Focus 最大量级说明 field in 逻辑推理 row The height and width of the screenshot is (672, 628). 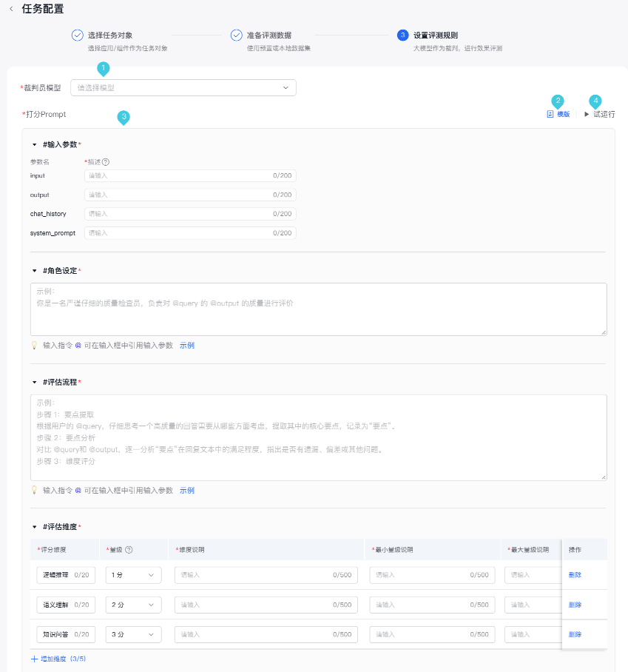click(533, 575)
